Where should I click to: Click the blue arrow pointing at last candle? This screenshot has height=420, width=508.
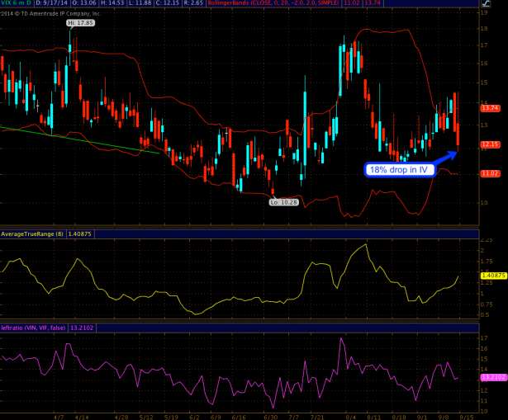point(445,157)
